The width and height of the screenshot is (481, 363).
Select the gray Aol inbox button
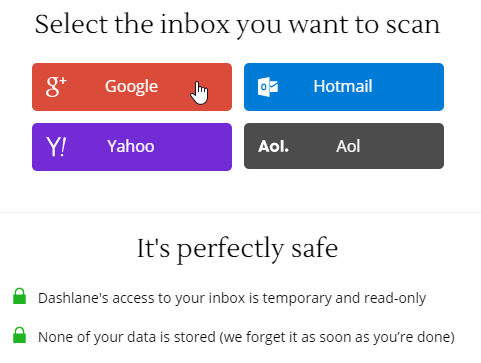point(344,146)
